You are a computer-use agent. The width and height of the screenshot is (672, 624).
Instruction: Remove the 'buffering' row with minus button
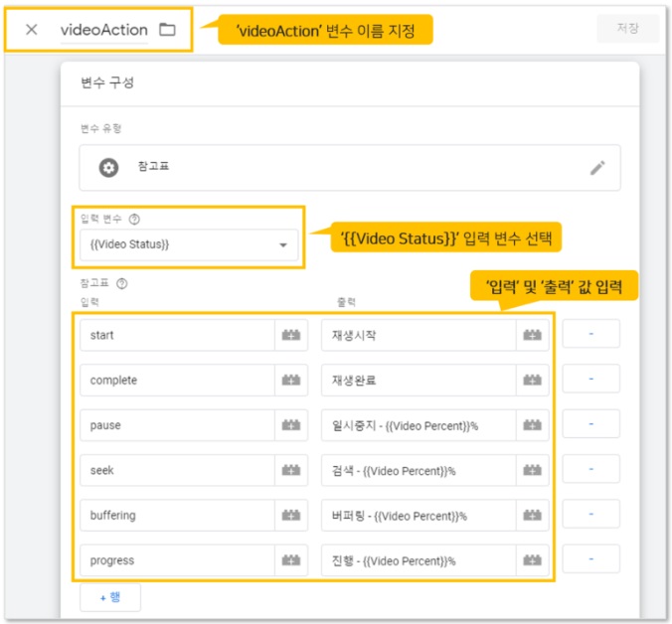coord(591,514)
